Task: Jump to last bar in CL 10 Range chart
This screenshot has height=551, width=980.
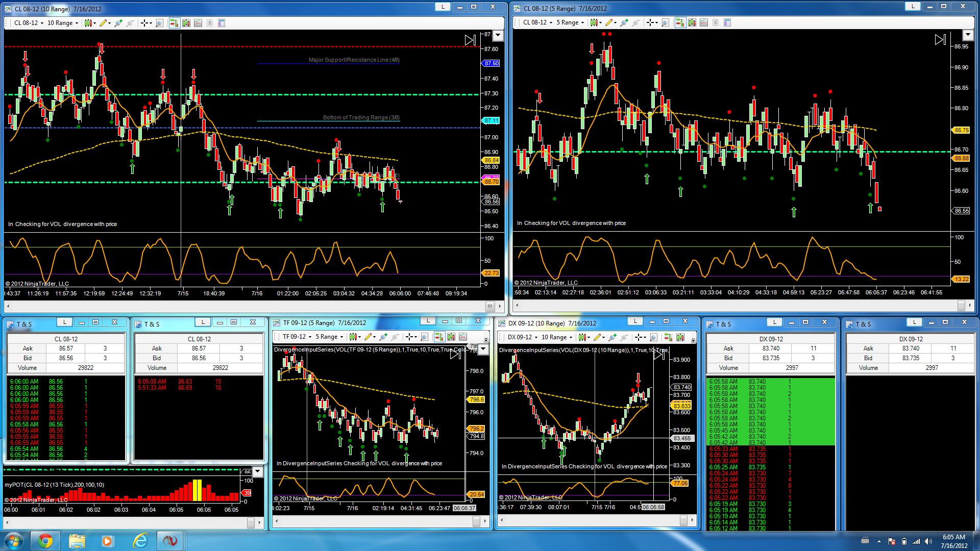Action: tap(470, 40)
